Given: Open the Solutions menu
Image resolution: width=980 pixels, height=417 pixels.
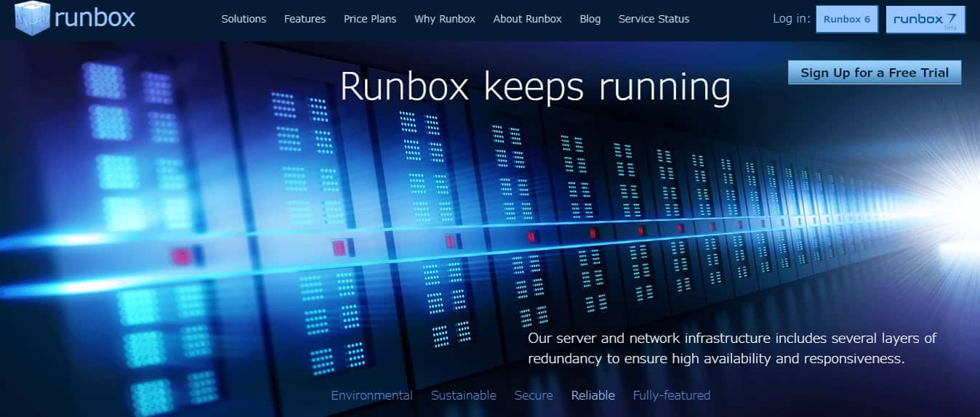Looking at the screenshot, I should 244,19.
